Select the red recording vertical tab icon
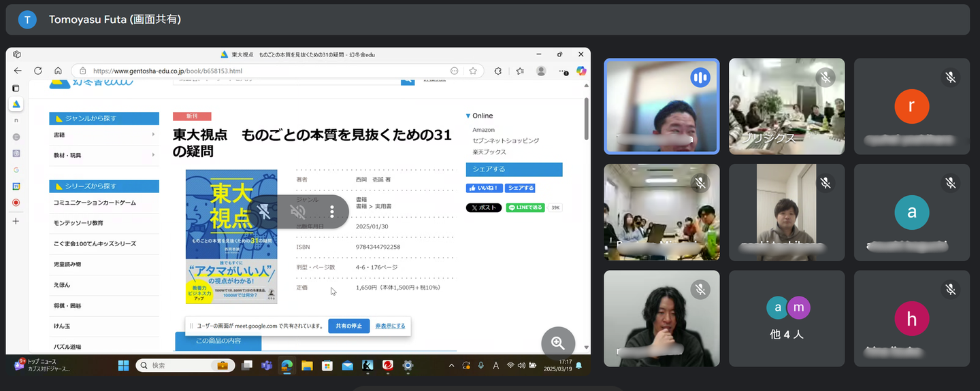980x391 pixels. tap(16, 202)
